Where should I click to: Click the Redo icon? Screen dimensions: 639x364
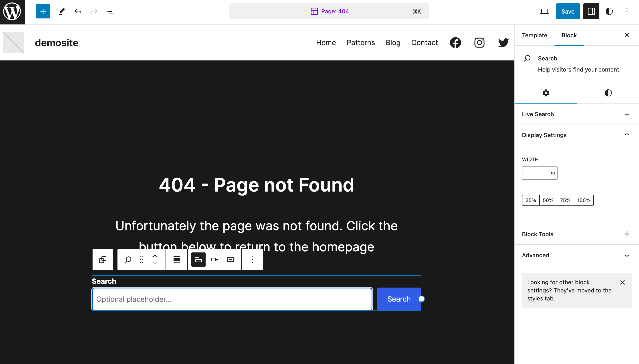coord(93,11)
